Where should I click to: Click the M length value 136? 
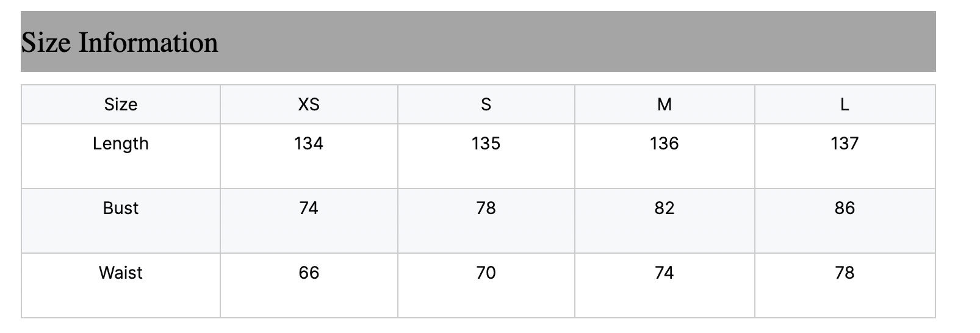[x=665, y=143]
